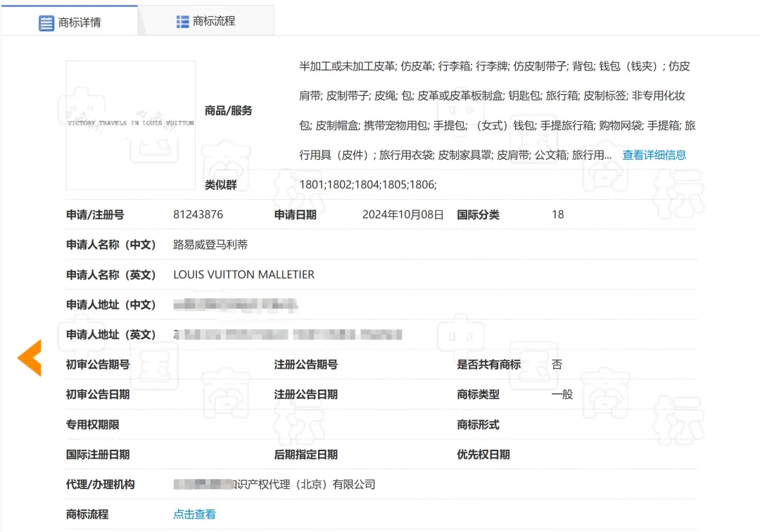Click the Victory Travels trademark image
This screenshot has height=532, width=760.
coord(130,125)
